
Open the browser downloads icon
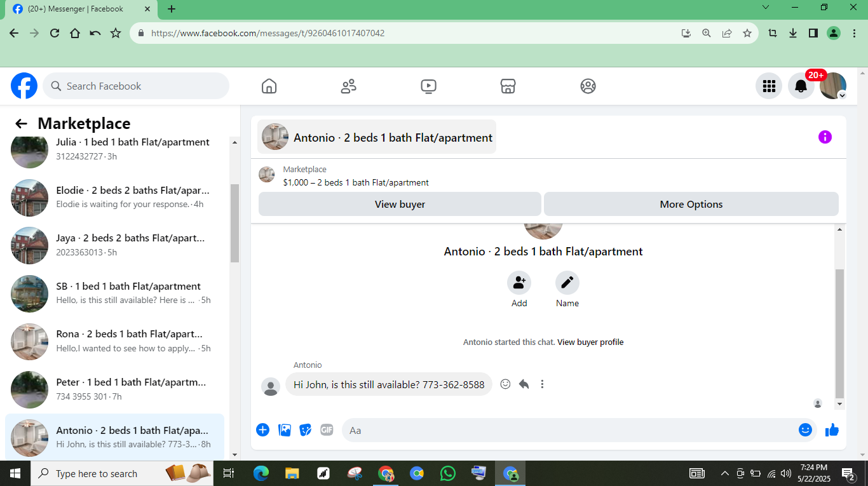coord(793,33)
